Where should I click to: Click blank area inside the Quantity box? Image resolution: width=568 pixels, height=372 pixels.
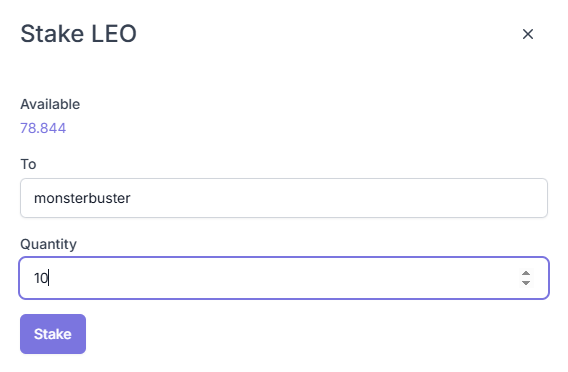coord(283,278)
